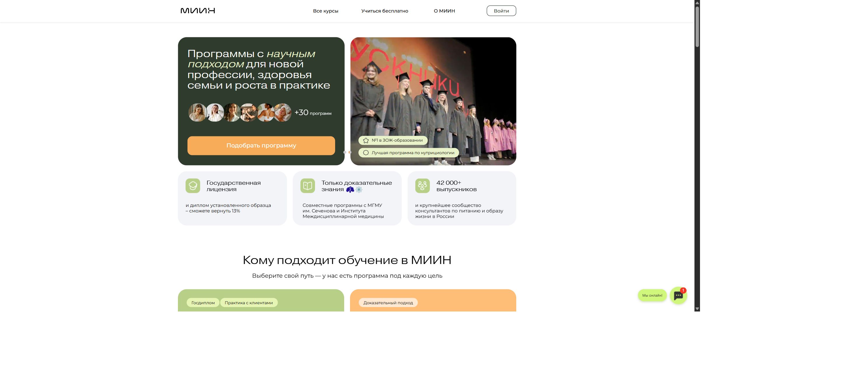The image size is (868, 389).
Task: Click the 42 000+ выпускников title
Action: click(456, 186)
